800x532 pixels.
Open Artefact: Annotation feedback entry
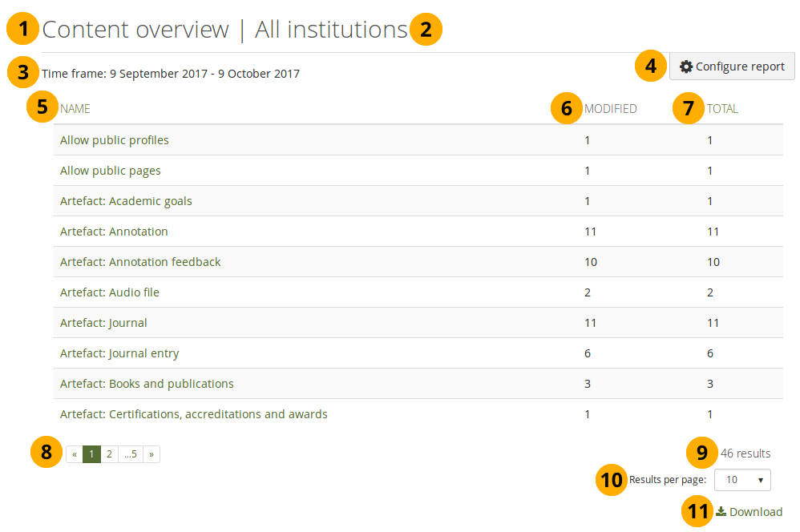tap(140, 262)
